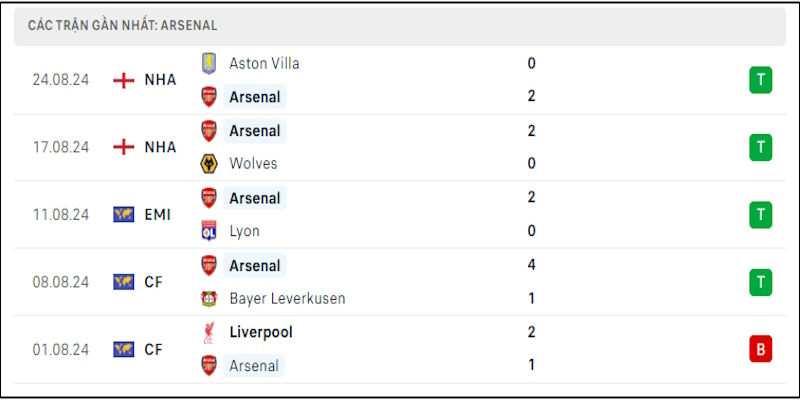Viewport: 800px width, 400px height.
Task: Open the Wolves team link
Action: [253, 164]
